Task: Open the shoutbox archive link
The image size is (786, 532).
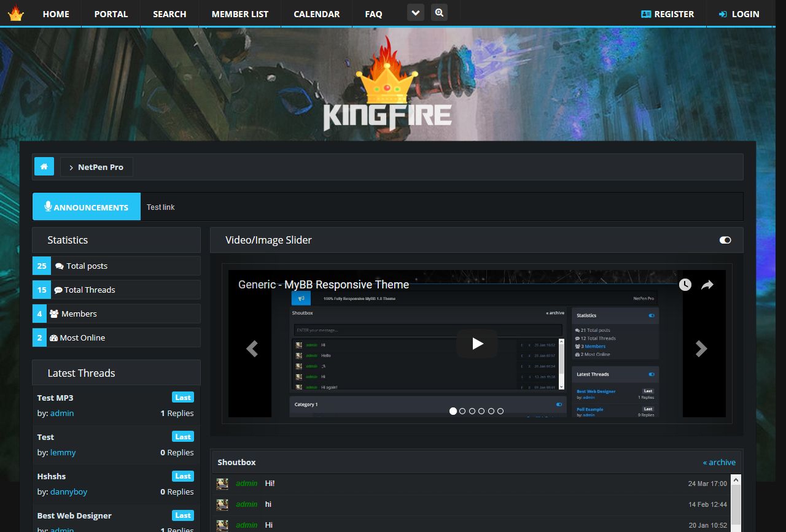Action: 719,462
